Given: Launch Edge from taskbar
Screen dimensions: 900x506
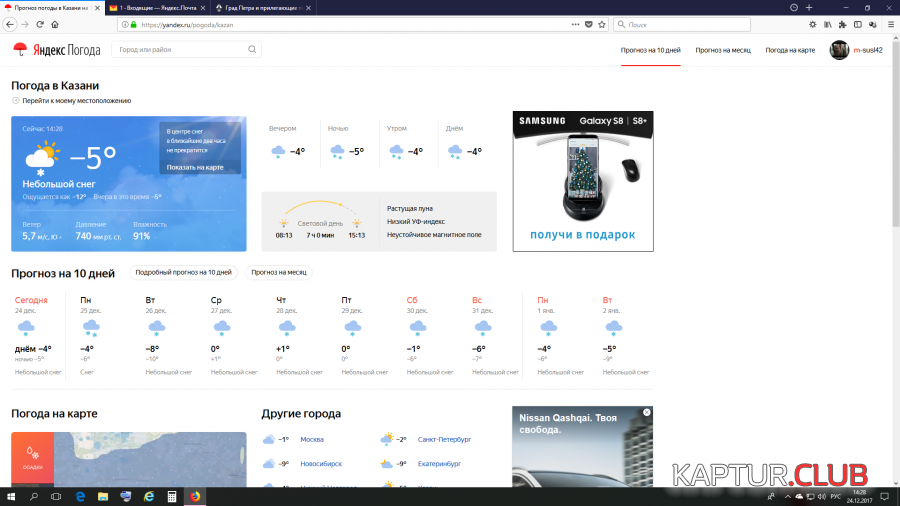Looking at the screenshot, I should pos(80,496).
